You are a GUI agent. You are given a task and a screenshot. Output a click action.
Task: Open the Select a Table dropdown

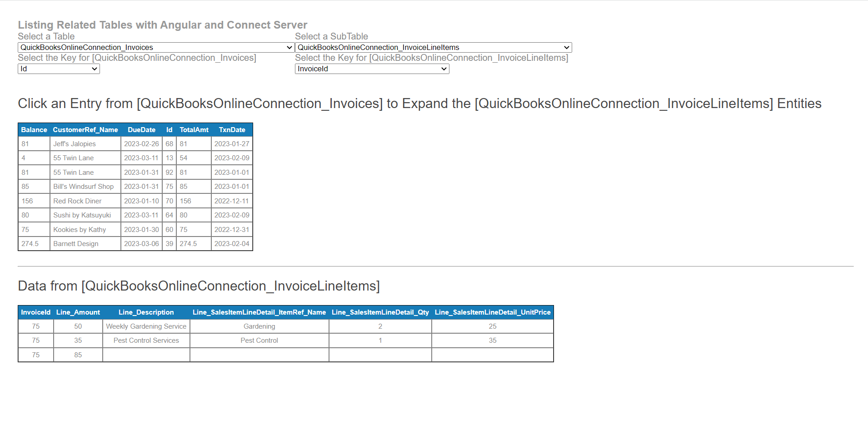tap(155, 47)
